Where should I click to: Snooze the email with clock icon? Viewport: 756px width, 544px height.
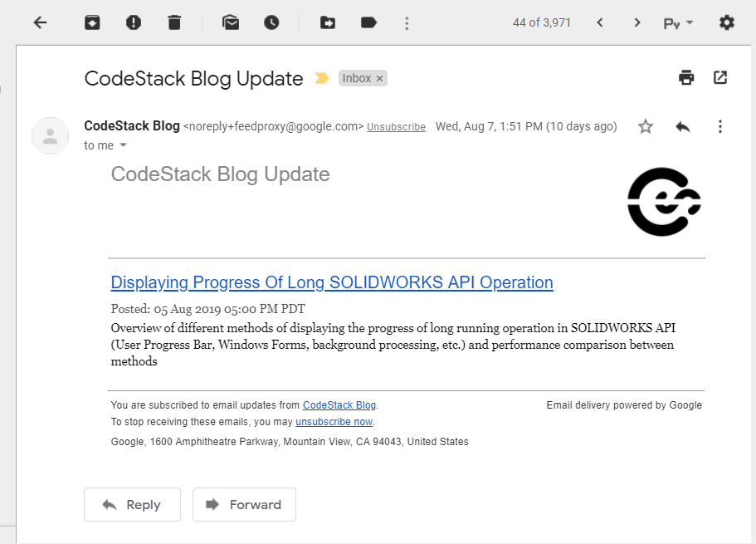pyautogui.click(x=271, y=22)
